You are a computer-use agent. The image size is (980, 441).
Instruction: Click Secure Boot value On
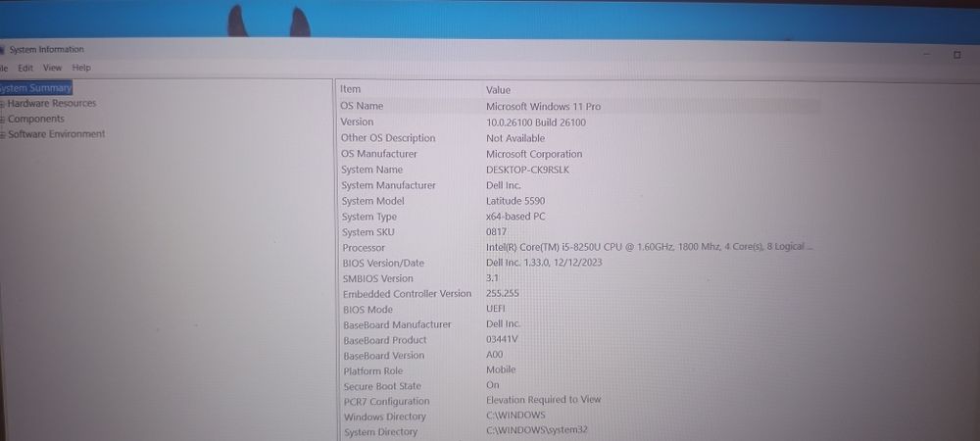point(493,385)
